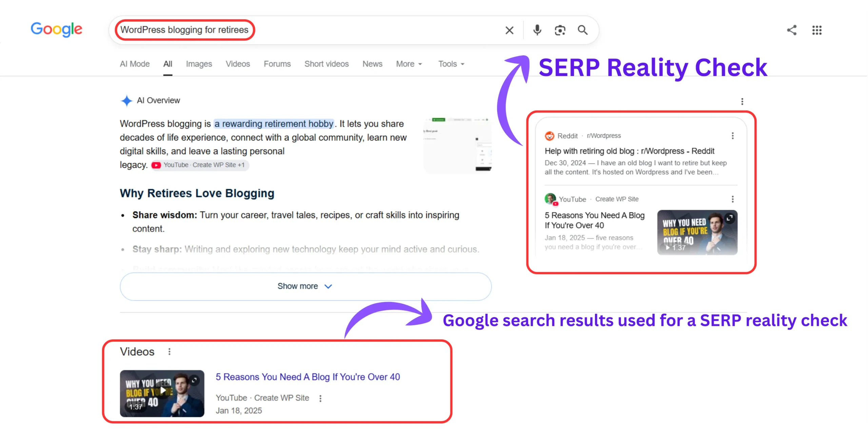The image size is (868, 434).
Task: Open Google Lens image search icon
Action: click(560, 30)
